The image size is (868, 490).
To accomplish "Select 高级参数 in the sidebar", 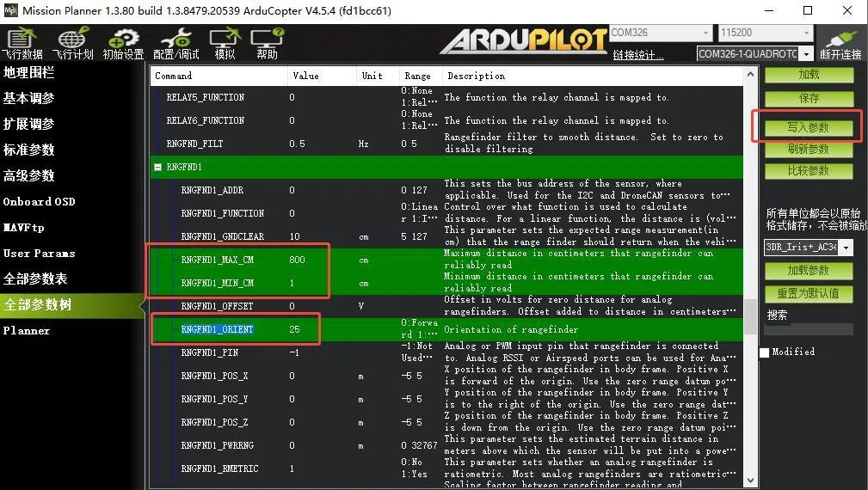I will pyautogui.click(x=28, y=176).
